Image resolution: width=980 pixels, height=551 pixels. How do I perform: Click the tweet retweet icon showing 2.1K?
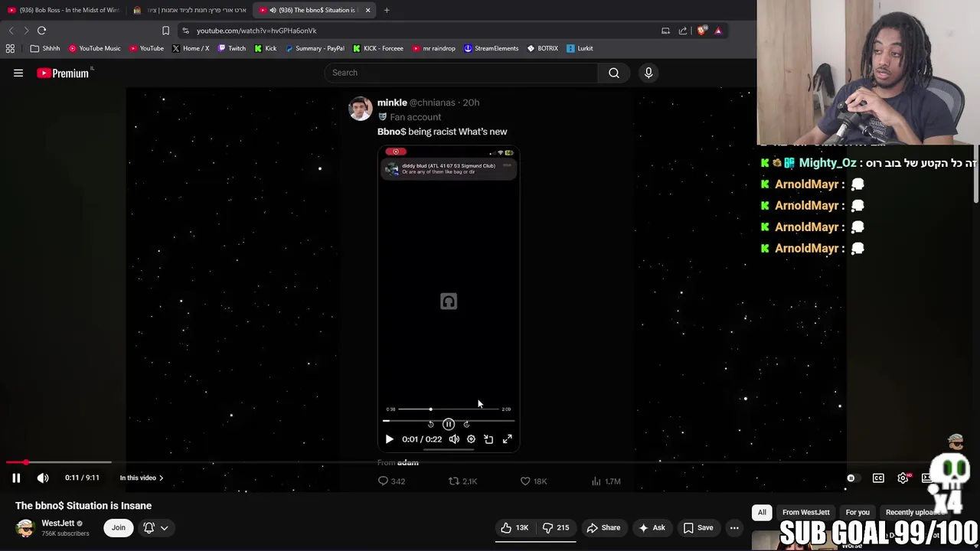coord(454,481)
